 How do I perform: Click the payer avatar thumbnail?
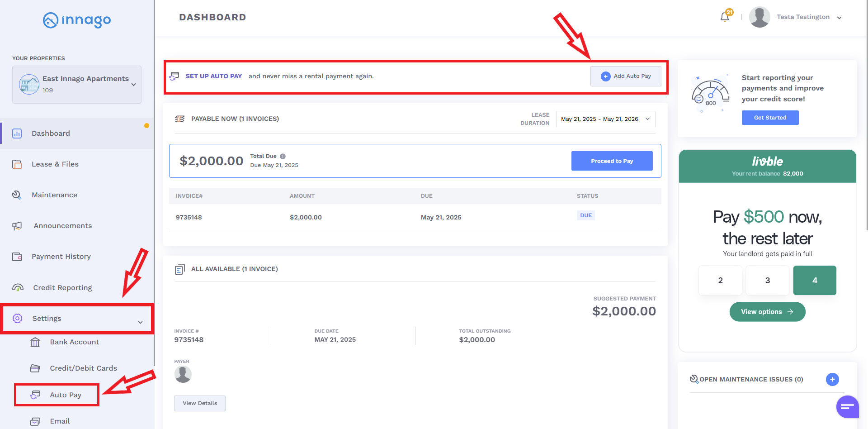[x=183, y=374]
